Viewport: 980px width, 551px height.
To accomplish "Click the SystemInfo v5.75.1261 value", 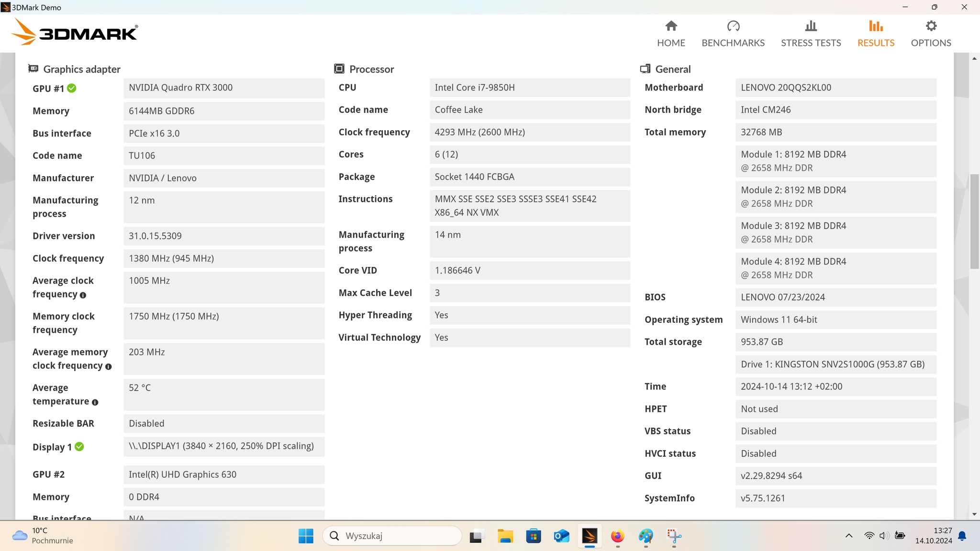I will point(836,498).
